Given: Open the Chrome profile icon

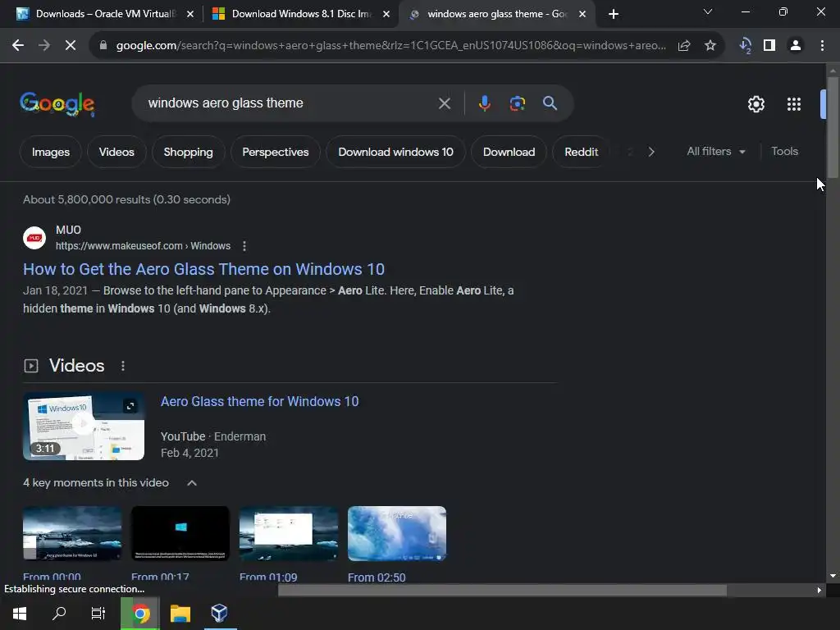Looking at the screenshot, I should [796, 46].
